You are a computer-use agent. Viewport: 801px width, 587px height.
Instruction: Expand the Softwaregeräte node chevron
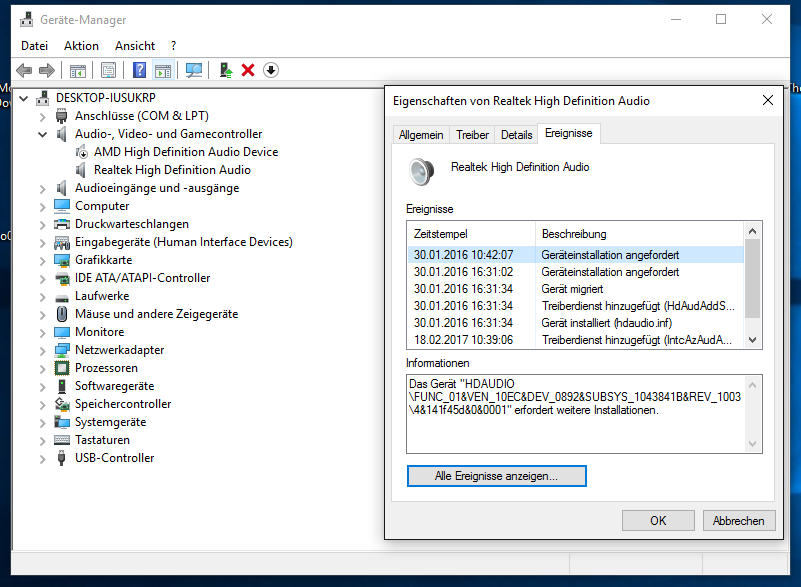tap(42, 387)
